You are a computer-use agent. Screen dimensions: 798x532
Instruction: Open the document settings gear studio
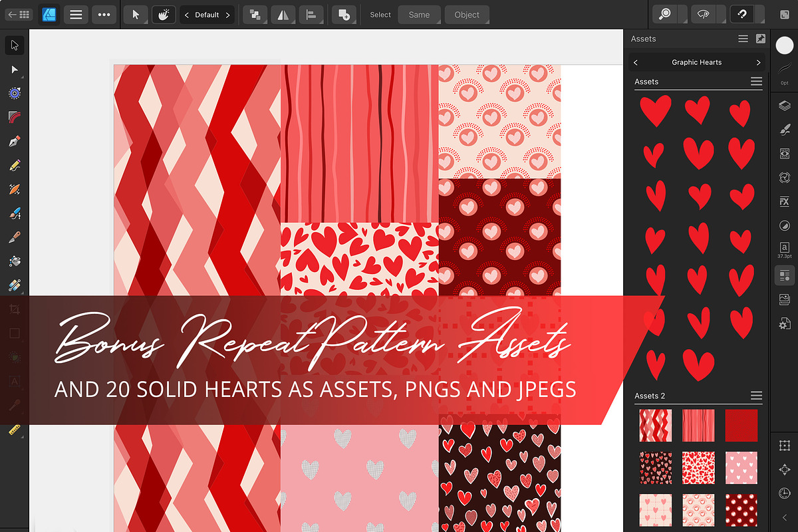pos(785,323)
